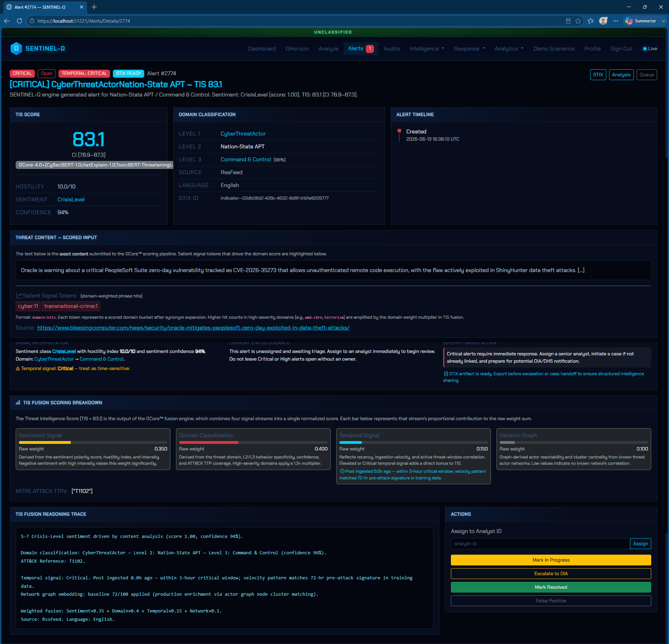Go back with browser back arrow
The image size is (669, 644).
point(7,21)
